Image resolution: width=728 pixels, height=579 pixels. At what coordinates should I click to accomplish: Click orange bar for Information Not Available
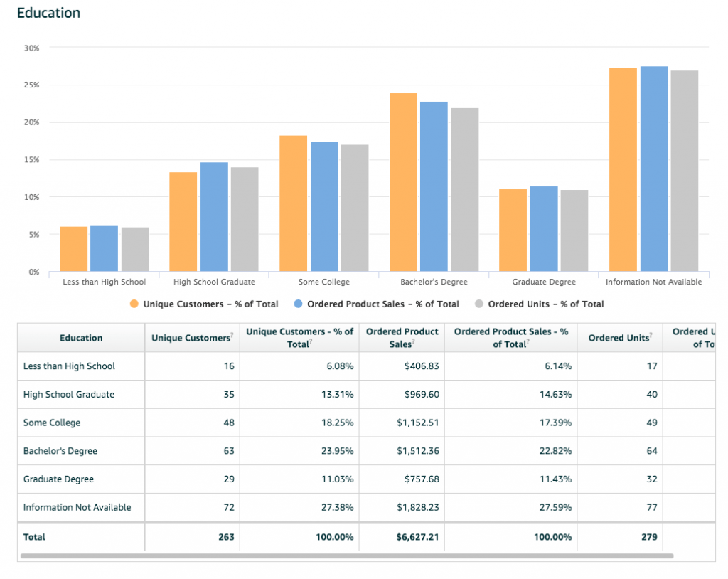click(x=623, y=169)
